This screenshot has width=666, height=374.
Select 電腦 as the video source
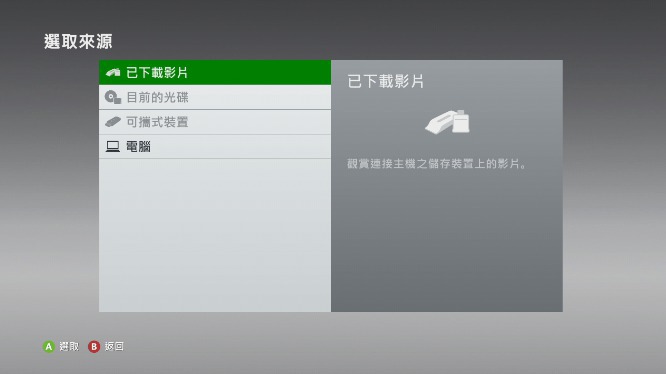[215, 147]
